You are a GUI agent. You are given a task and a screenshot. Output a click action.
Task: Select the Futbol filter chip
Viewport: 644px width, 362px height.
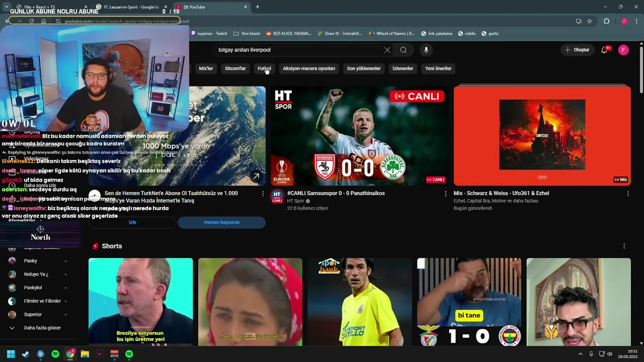(x=264, y=68)
